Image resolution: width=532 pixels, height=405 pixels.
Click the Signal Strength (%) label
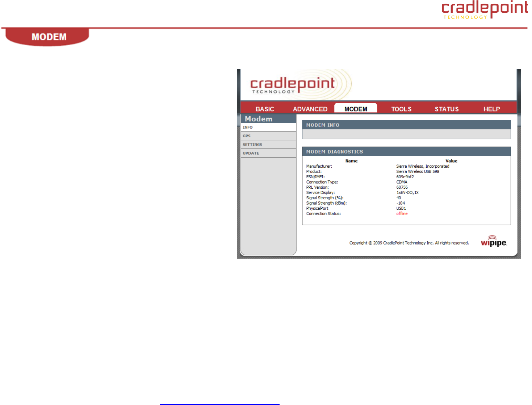pos(325,198)
